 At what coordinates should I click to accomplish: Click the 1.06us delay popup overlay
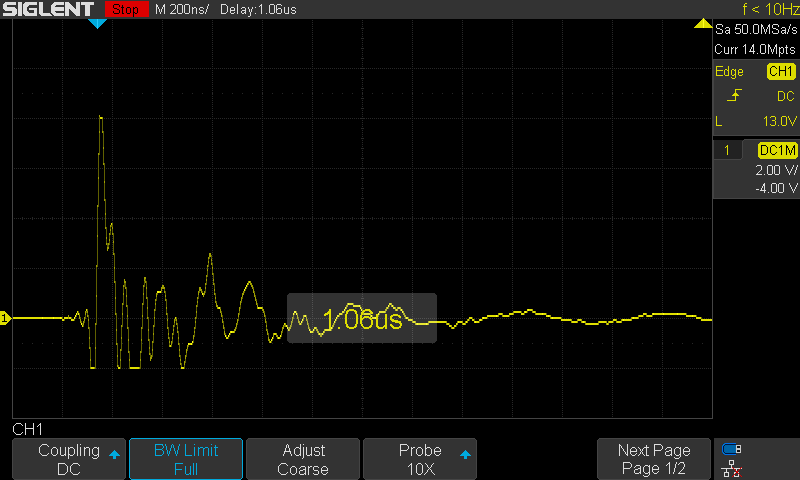tap(362, 318)
